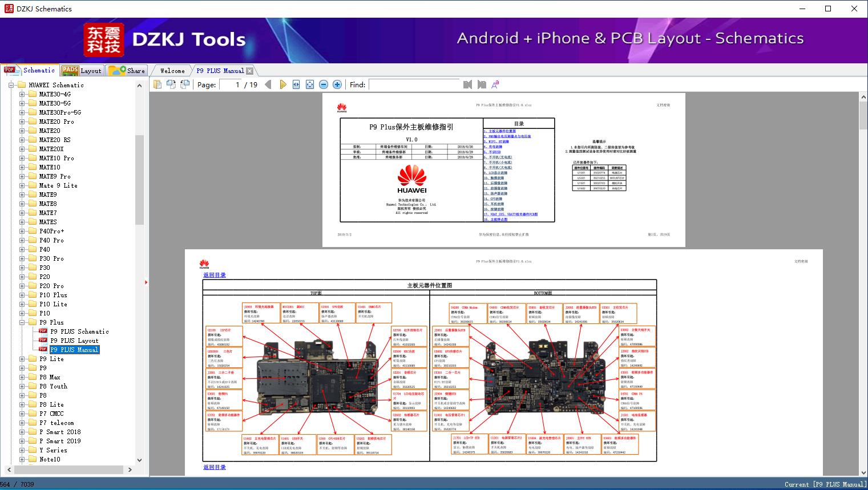The image size is (868, 490).
Task: Go to the next page
Action: [282, 84]
